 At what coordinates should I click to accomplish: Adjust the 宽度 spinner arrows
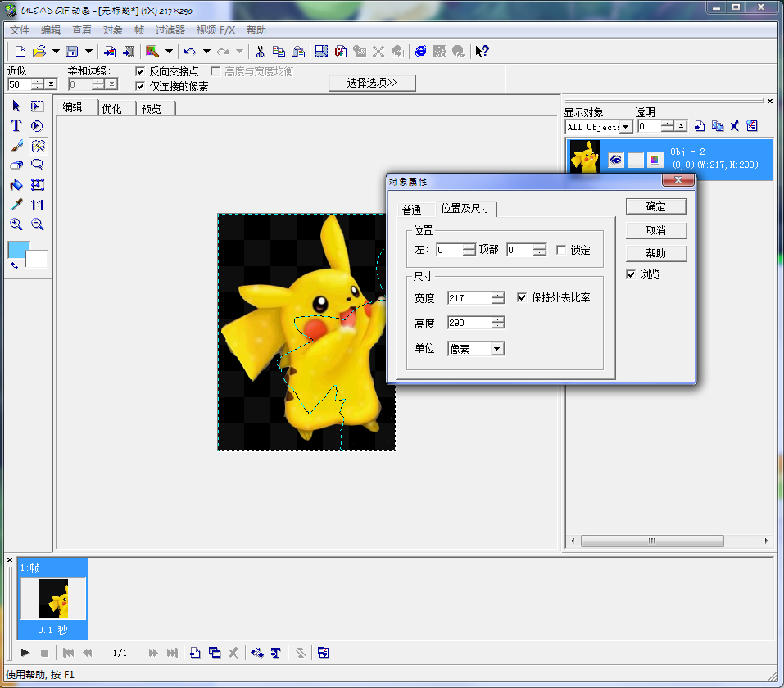(x=497, y=298)
